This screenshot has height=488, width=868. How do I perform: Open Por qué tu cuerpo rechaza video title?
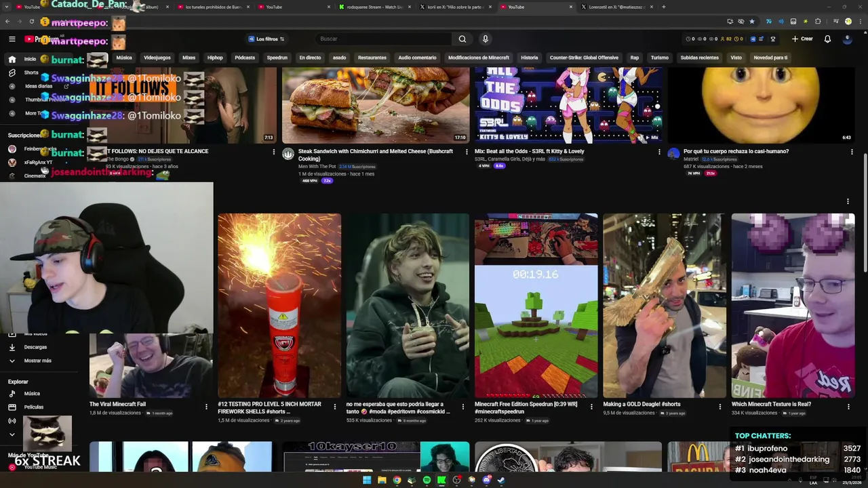736,151
